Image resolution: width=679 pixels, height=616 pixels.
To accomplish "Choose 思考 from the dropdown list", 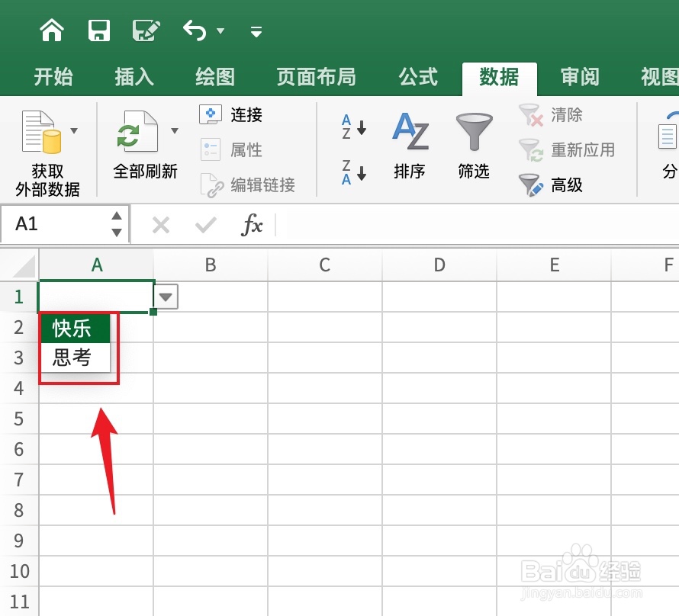I will pos(76,358).
